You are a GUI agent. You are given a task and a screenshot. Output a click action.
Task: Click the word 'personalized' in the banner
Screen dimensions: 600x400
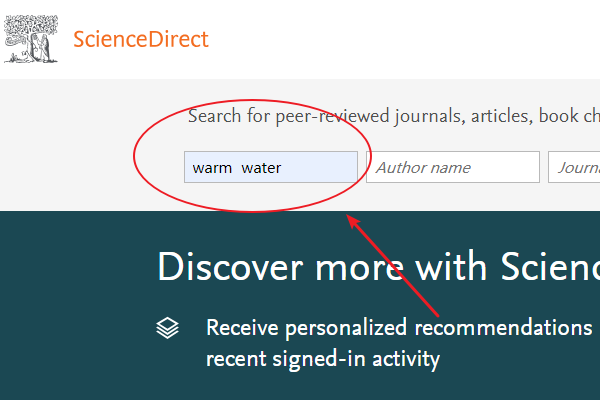coord(346,328)
